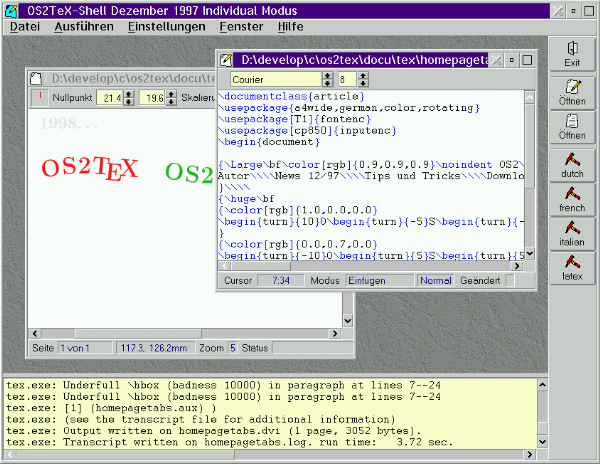This screenshot has width=600, height=464.
Task: Click the Cursor position field 7:34
Action: tap(280, 280)
